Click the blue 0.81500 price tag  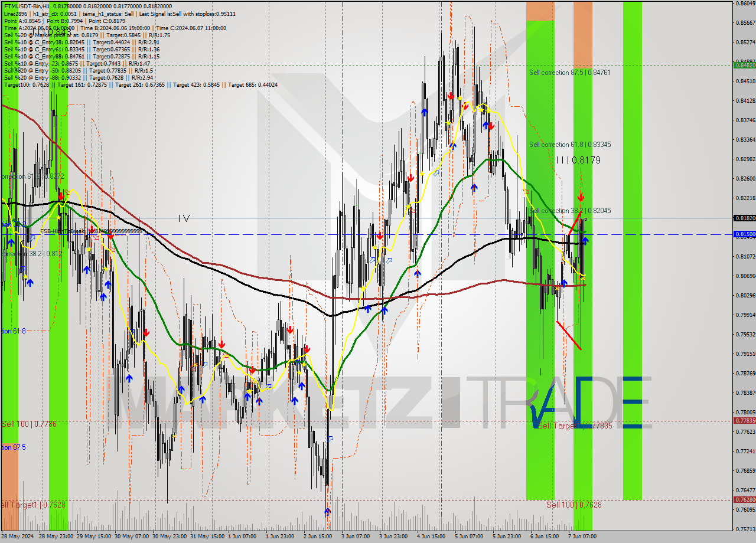point(744,234)
